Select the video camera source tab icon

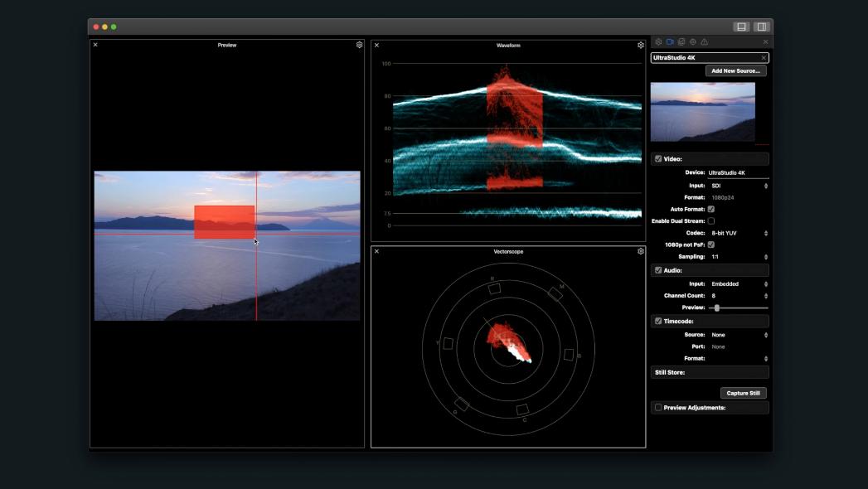pos(670,41)
